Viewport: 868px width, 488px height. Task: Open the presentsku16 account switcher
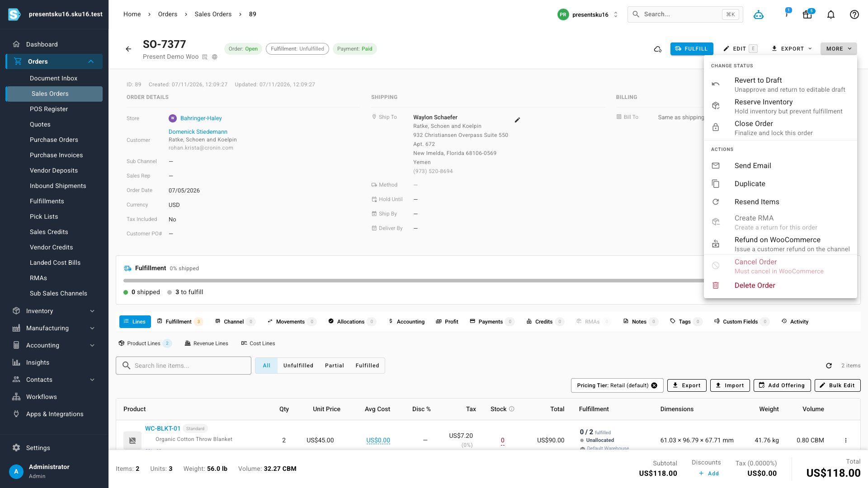pyautogui.click(x=588, y=14)
